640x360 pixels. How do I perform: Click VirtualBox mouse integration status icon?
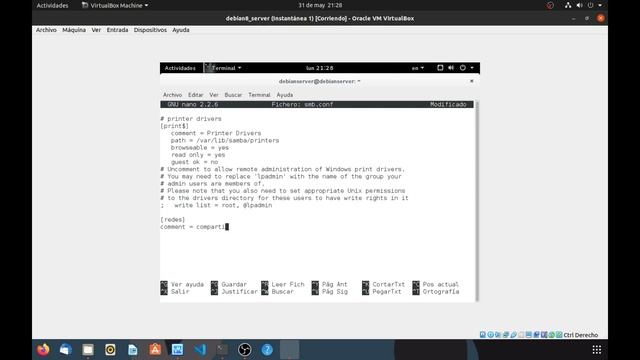(x=551, y=335)
